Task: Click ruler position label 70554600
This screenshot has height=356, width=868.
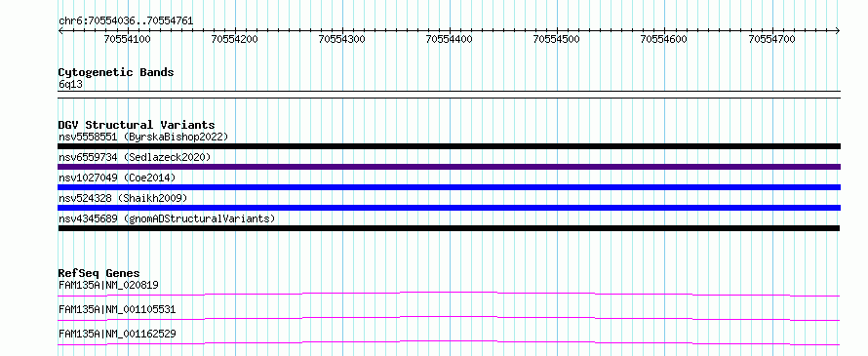Action: click(664, 39)
